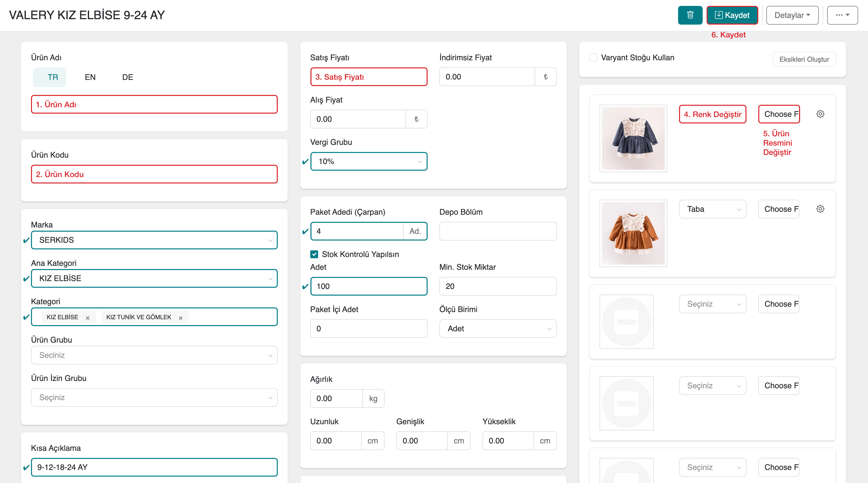Click lira icon beside İndirimsiz Fiyat

pyautogui.click(x=545, y=77)
